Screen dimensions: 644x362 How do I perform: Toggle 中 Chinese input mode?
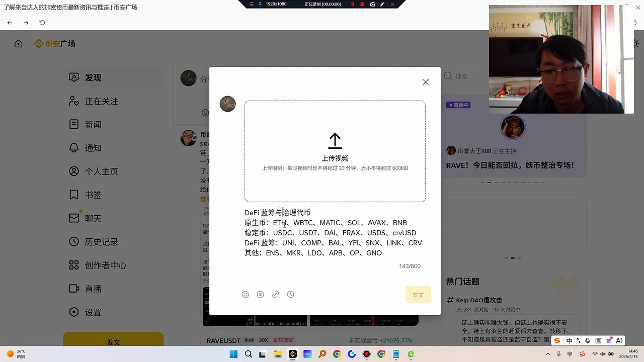point(569,340)
